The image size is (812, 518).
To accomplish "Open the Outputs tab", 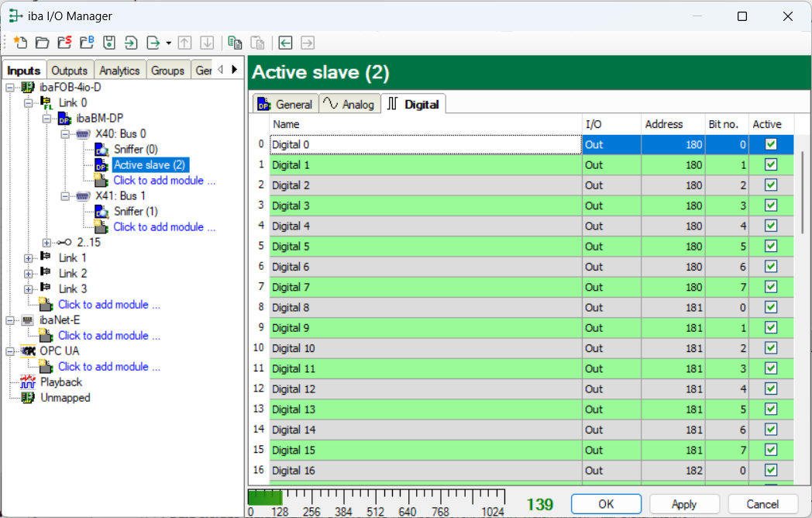I will coord(70,71).
